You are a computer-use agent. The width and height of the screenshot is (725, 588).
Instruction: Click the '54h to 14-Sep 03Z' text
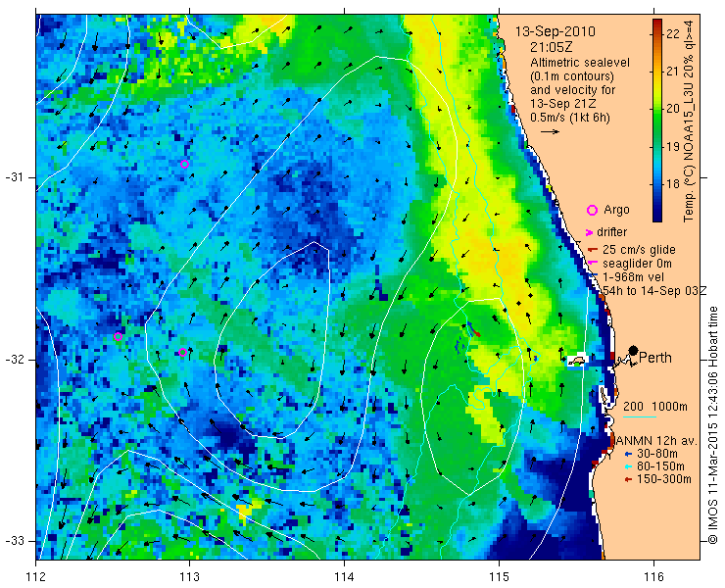[x=654, y=290]
